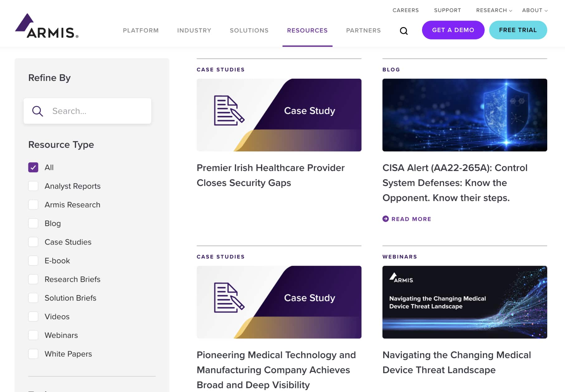The image size is (565, 392).
Task: Expand the Research dropdown in top navigation
Action: (x=494, y=10)
